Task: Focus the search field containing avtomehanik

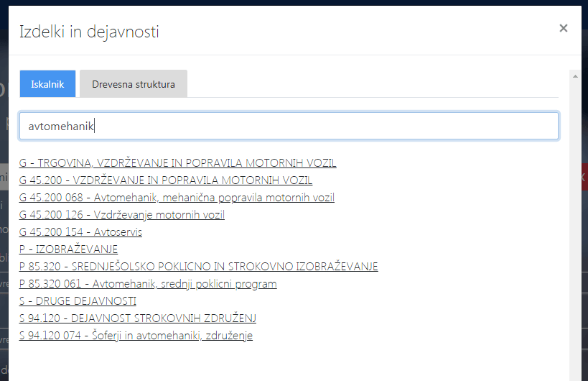Action: point(289,126)
